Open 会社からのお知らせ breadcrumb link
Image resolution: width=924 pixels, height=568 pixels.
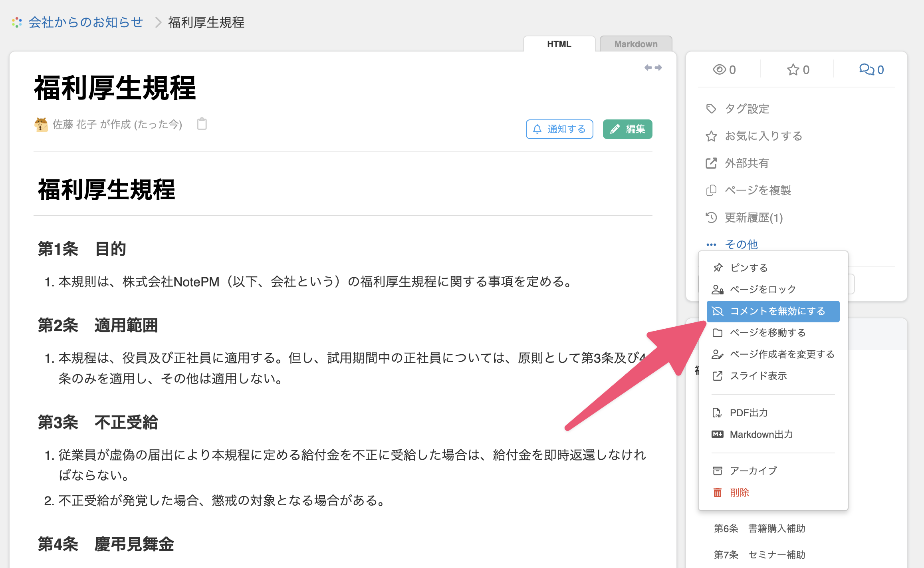coord(85,22)
